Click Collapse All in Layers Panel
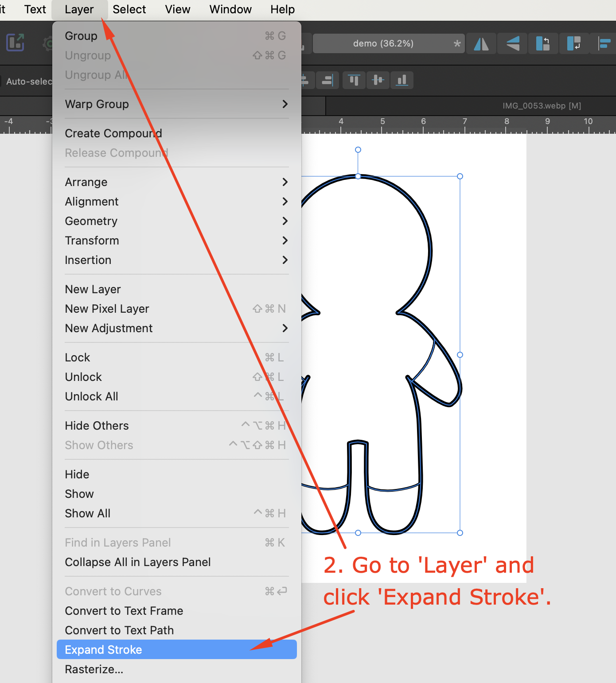This screenshot has width=616, height=683. pyautogui.click(x=137, y=562)
